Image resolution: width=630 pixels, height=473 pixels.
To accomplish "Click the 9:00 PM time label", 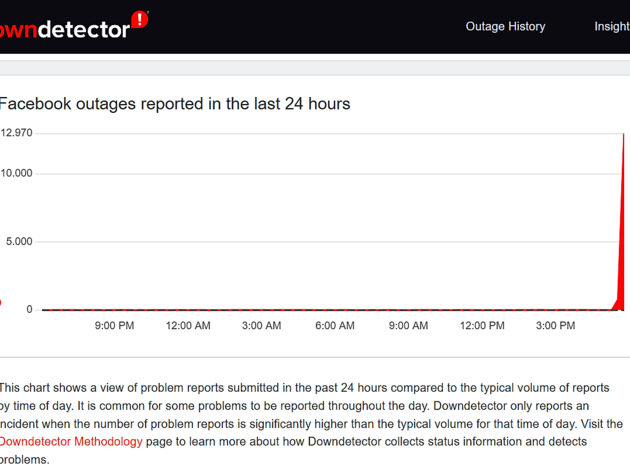I will [x=115, y=326].
